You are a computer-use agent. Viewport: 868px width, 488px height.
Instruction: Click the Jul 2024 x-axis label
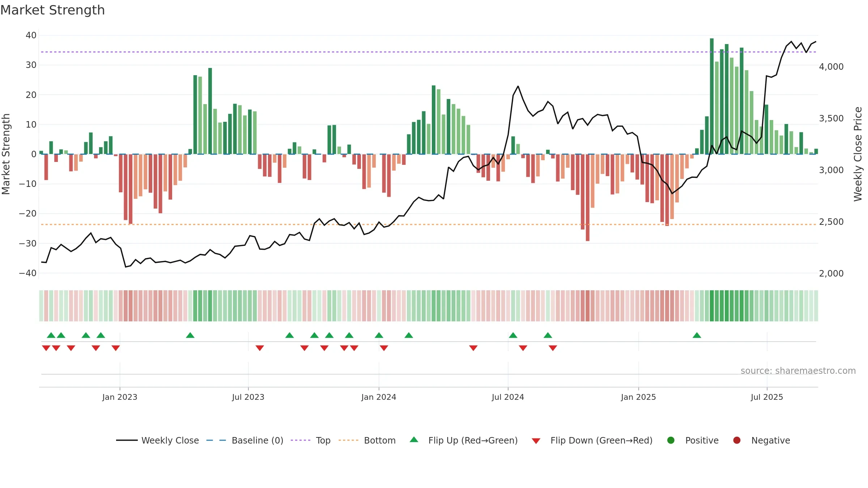point(508,397)
